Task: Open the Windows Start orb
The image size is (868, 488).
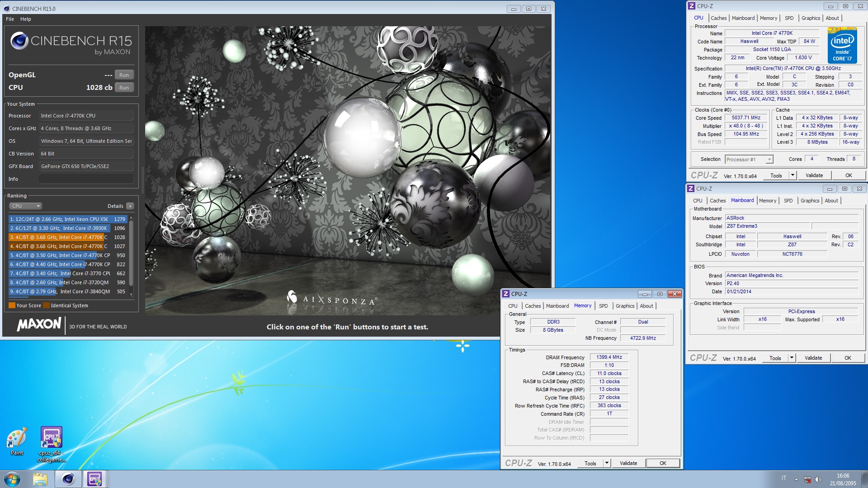Action: (12, 479)
